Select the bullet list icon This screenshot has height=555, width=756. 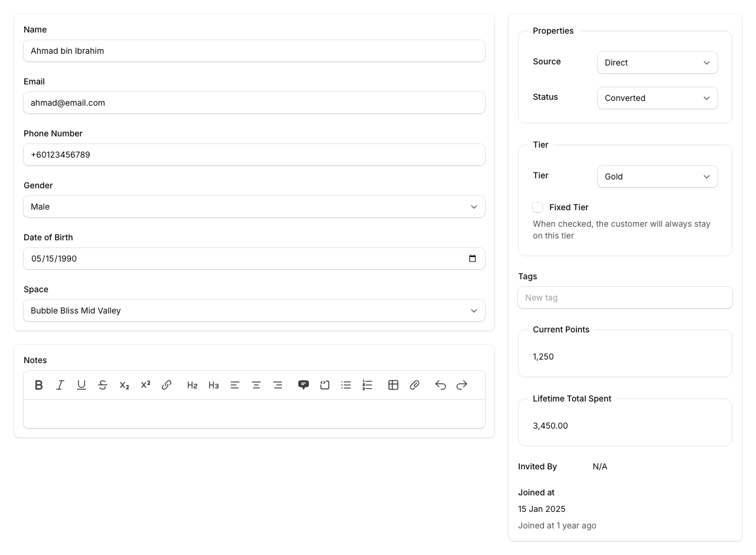coord(346,385)
